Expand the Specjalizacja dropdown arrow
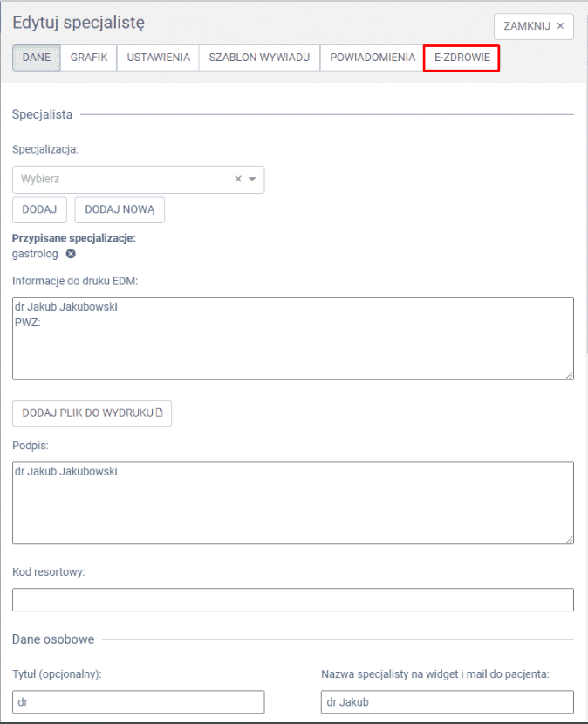The height and width of the screenshot is (724, 588). click(x=252, y=179)
